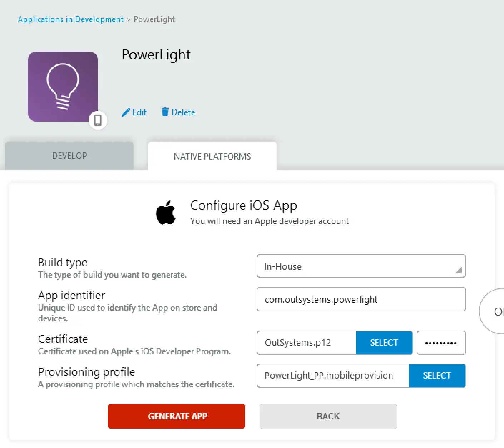Click the certificate password field
The height and width of the screenshot is (448, 504).
441,343
